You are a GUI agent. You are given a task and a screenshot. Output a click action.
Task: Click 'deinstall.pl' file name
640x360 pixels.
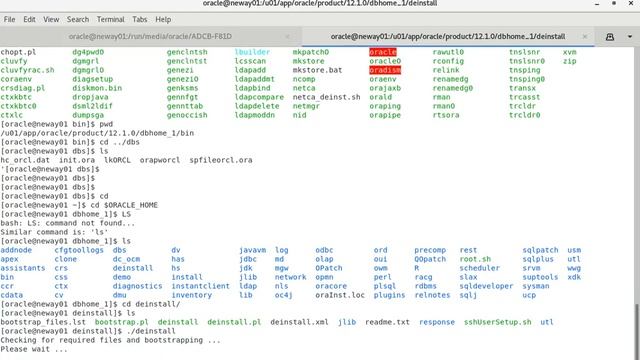pyautogui.click(x=234, y=322)
